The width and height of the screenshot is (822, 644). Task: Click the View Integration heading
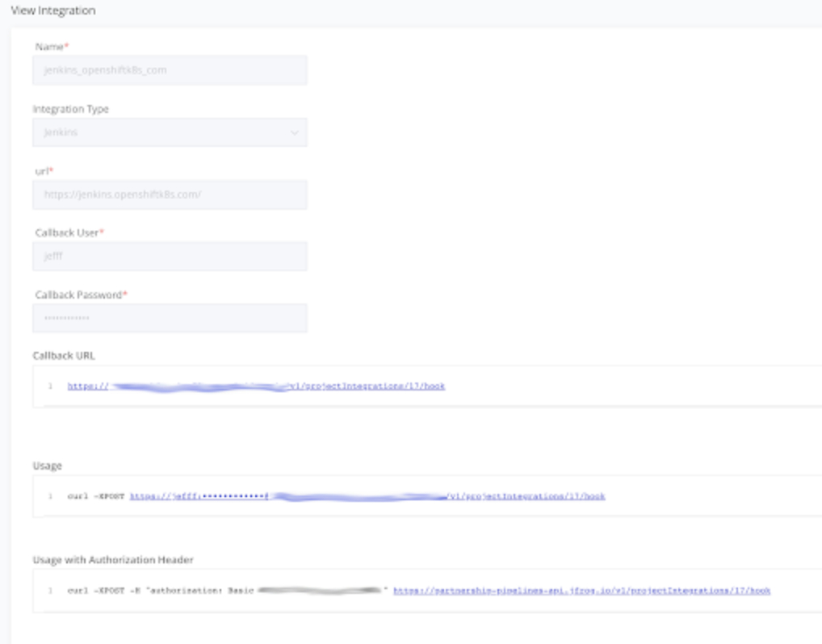coord(52,10)
